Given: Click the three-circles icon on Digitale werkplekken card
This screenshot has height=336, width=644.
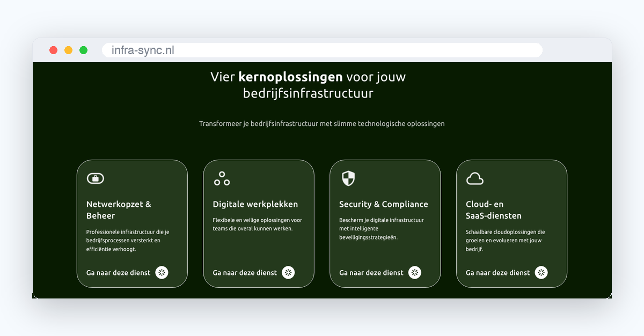Looking at the screenshot, I should pos(222,178).
